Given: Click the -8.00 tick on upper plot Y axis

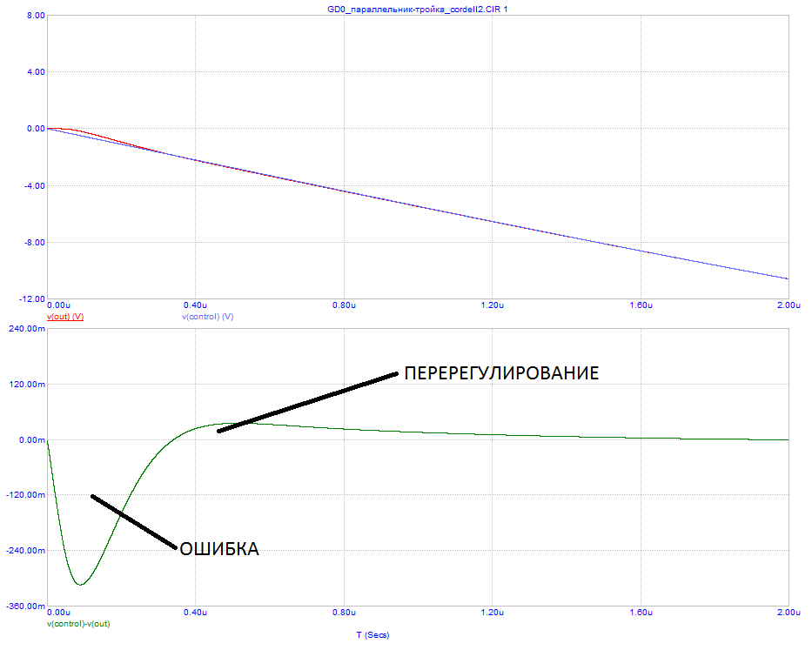Looking at the screenshot, I should click(x=35, y=243).
